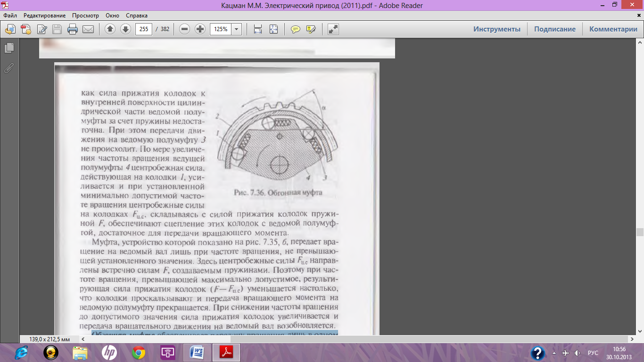Screen dimensions: 644x362
Task: Show page thumbnails panel in sidebar
Action: (9, 48)
